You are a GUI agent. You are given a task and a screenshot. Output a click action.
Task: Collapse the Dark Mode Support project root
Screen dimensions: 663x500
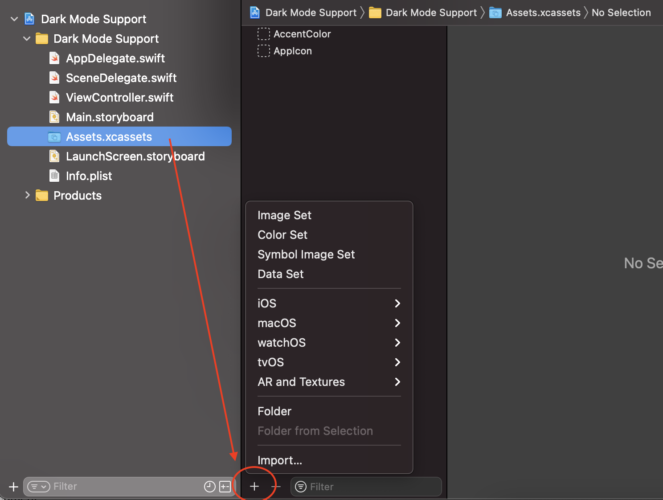(x=14, y=19)
